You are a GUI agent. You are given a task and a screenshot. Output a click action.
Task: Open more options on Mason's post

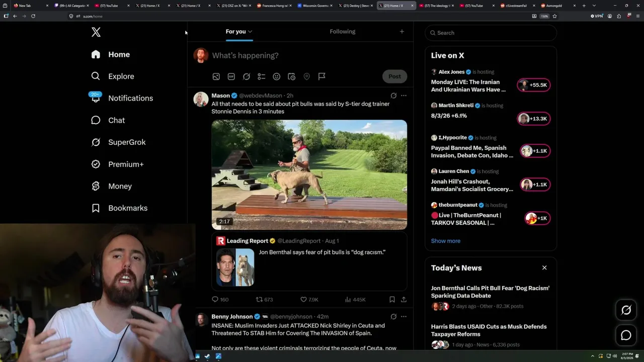point(404,96)
